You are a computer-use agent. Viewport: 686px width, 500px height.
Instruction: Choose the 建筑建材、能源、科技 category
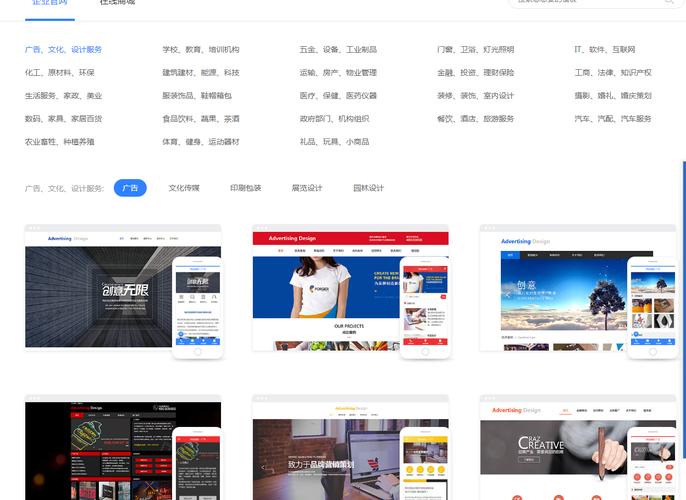(201, 73)
